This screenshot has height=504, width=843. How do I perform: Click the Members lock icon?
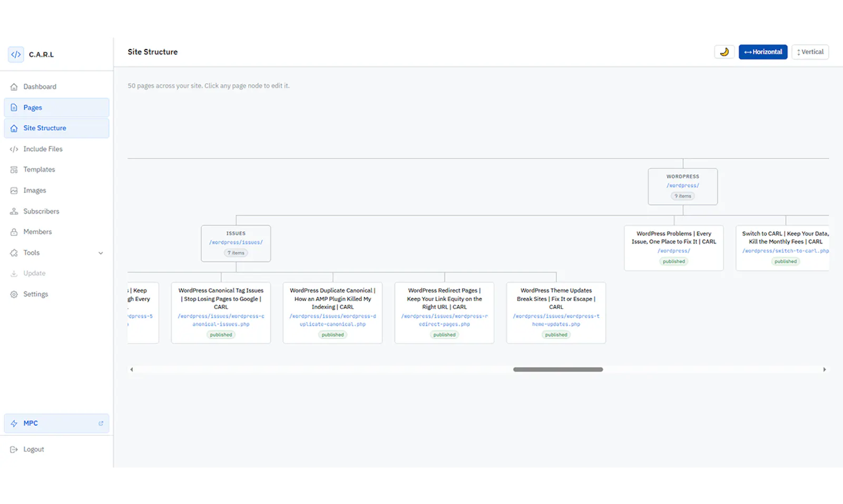click(14, 232)
